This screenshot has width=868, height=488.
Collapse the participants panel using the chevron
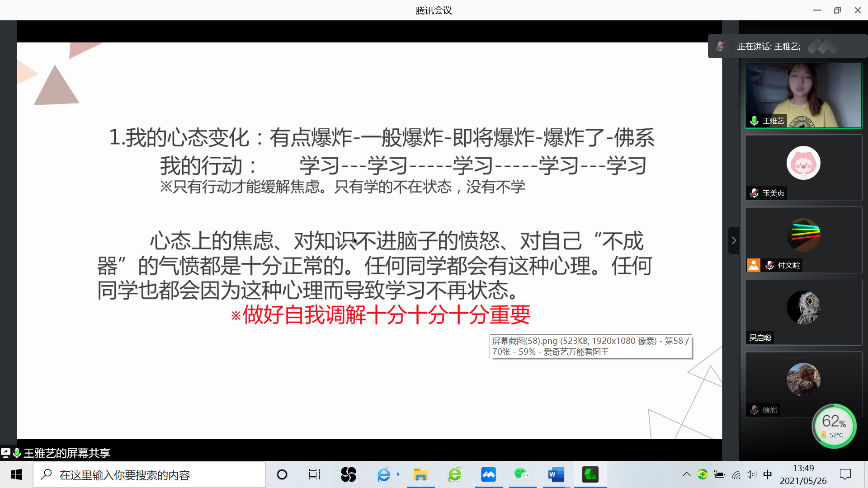(x=733, y=240)
